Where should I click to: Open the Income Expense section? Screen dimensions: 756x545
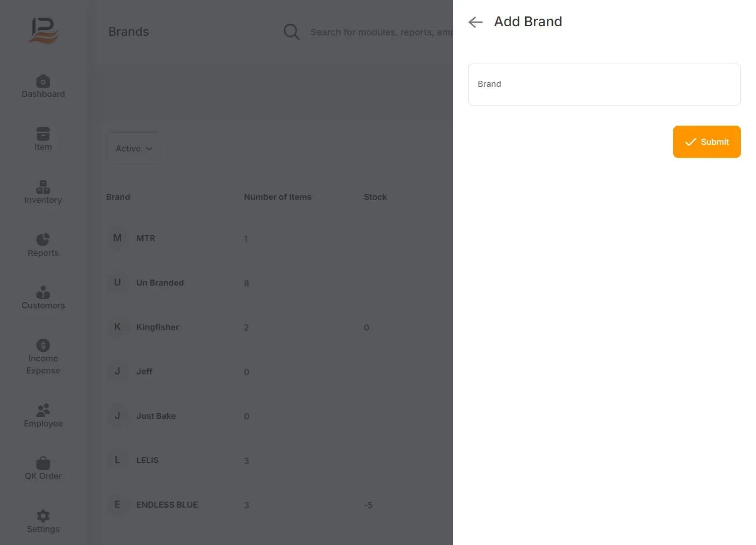43,357
